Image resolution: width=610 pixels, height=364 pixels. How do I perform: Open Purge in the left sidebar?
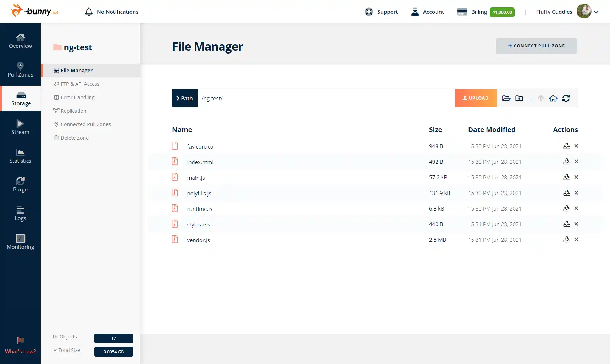(x=20, y=184)
